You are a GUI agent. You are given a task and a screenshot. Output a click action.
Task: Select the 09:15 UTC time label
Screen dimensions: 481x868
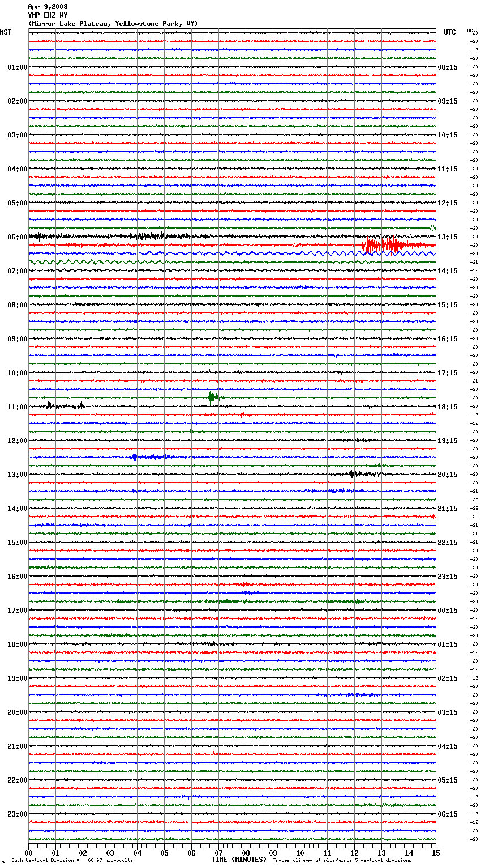[x=448, y=101]
